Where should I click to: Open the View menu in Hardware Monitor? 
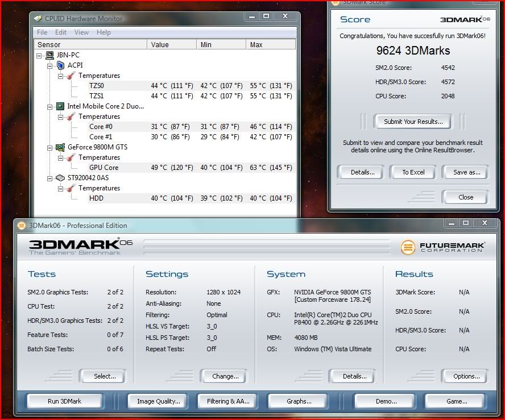point(81,32)
